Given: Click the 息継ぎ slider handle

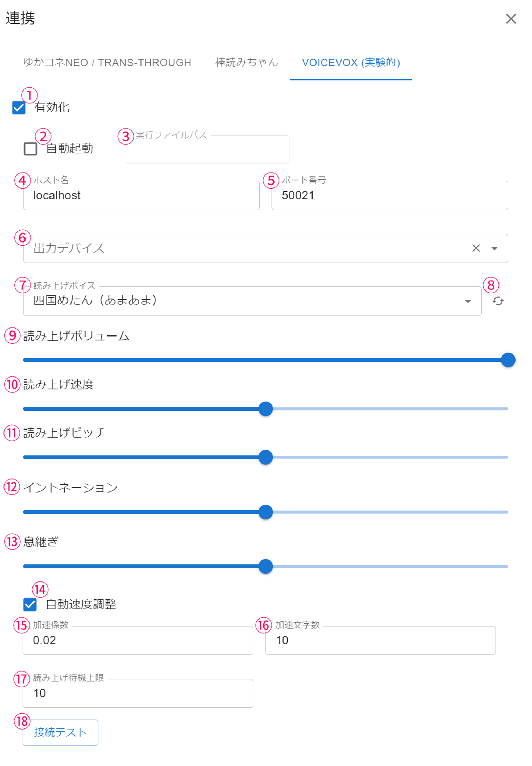Looking at the screenshot, I should click(266, 566).
